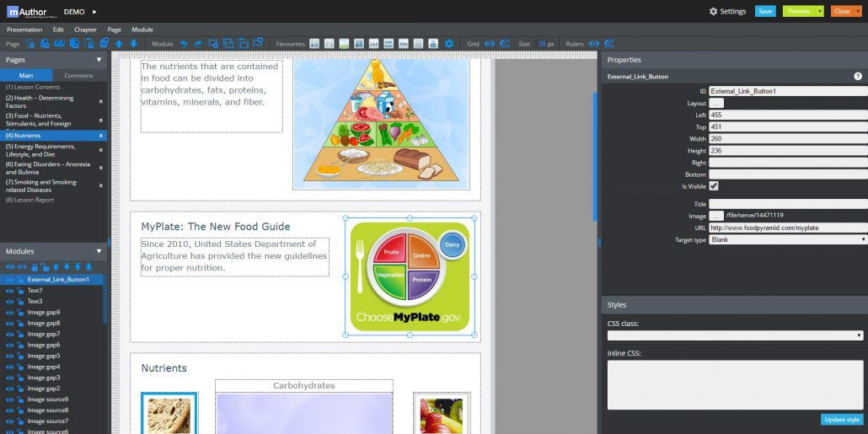This screenshot has height=434, width=868.
Task: Click lock icon of External_Link_Button1 row
Action: (20, 280)
